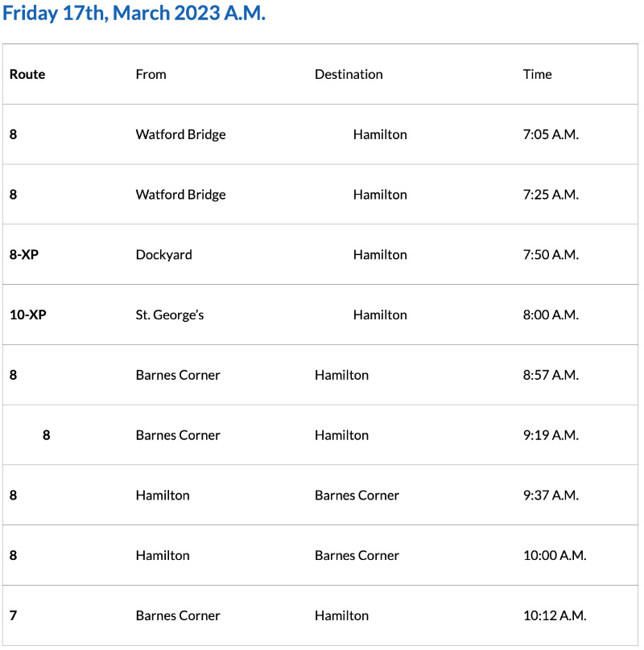Click the 10-XP route cell

(x=28, y=315)
